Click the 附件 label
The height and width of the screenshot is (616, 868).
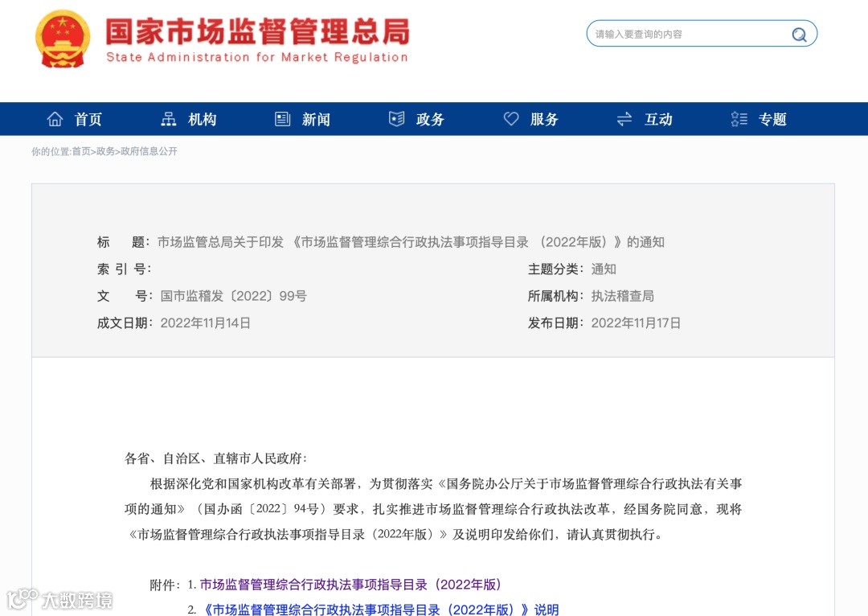pyautogui.click(x=165, y=585)
